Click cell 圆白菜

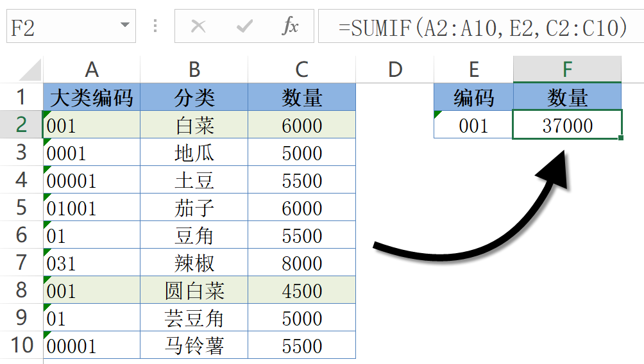(x=194, y=290)
